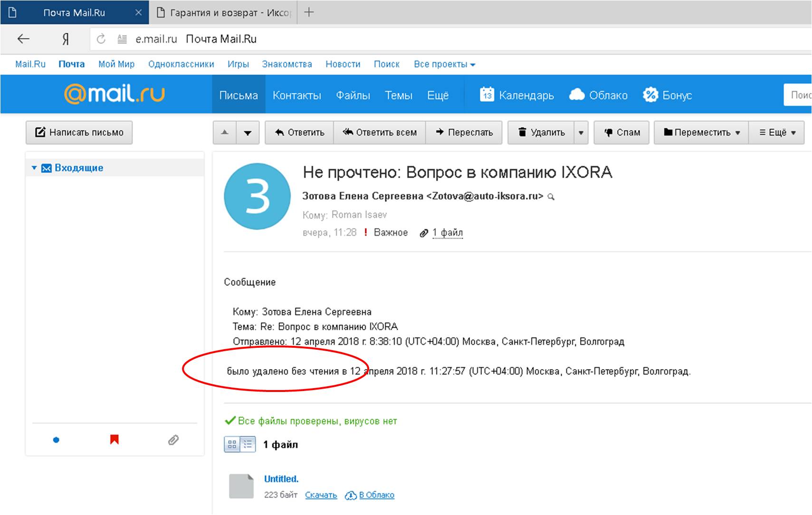Open the Untitled. attachment name
The width and height of the screenshot is (812, 515).
(x=281, y=479)
